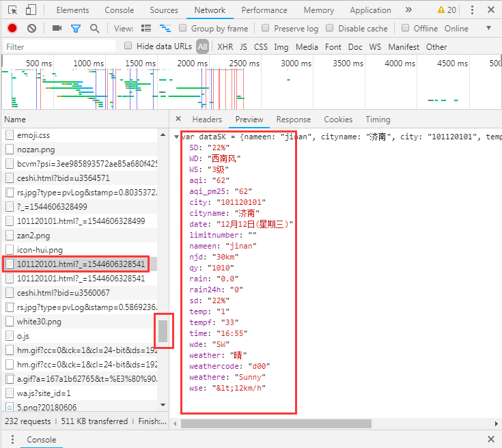Enable Preserve log checkbox
This screenshot has width=502, height=448.
click(265, 28)
